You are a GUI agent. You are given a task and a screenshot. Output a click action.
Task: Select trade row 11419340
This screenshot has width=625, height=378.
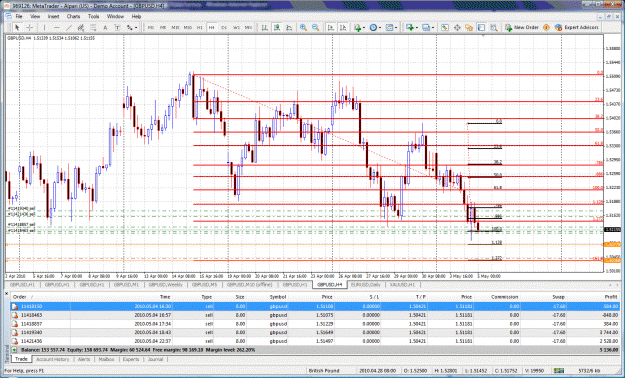(x=315, y=333)
